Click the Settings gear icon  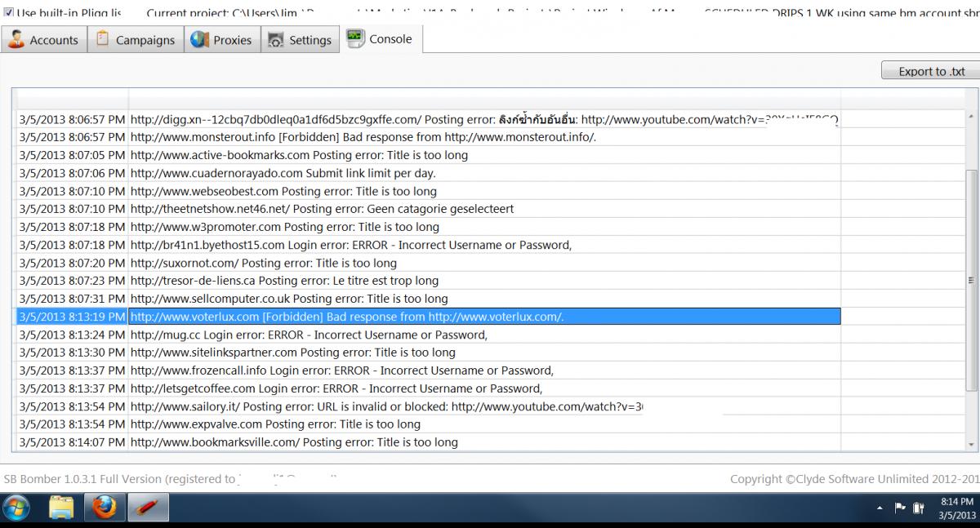coord(276,40)
